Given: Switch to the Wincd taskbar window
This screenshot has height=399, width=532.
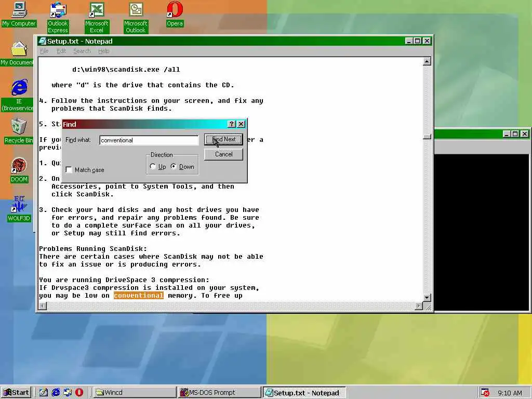Looking at the screenshot, I should 134,393.
